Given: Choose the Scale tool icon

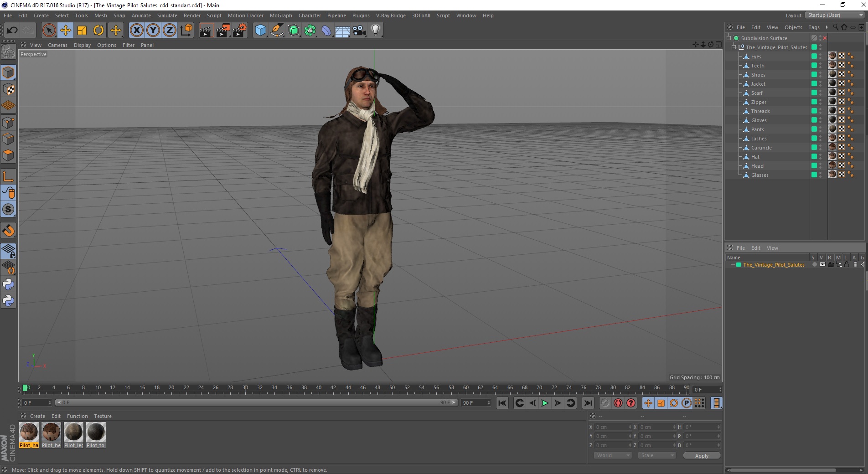Looking at the screenshot, I should [x=82, y=31].
